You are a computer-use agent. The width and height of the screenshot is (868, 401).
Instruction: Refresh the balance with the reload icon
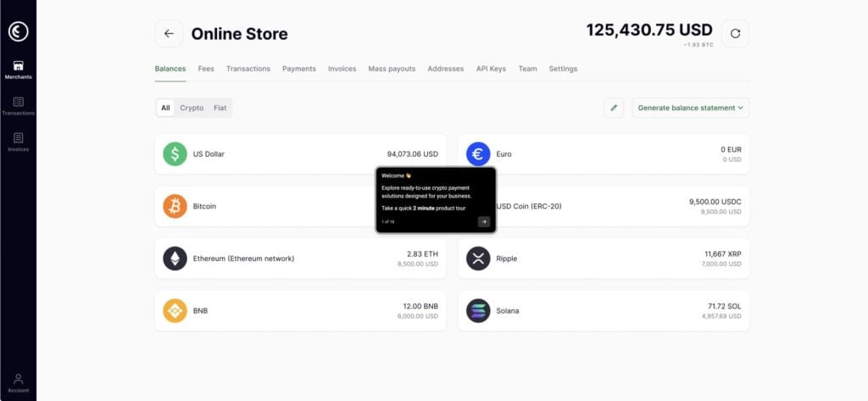(735, 34)
